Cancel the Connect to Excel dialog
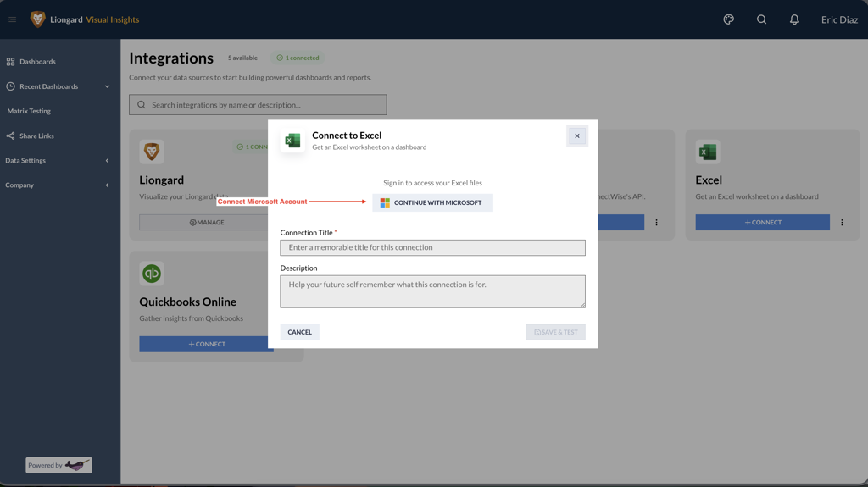 pos(299,332)
